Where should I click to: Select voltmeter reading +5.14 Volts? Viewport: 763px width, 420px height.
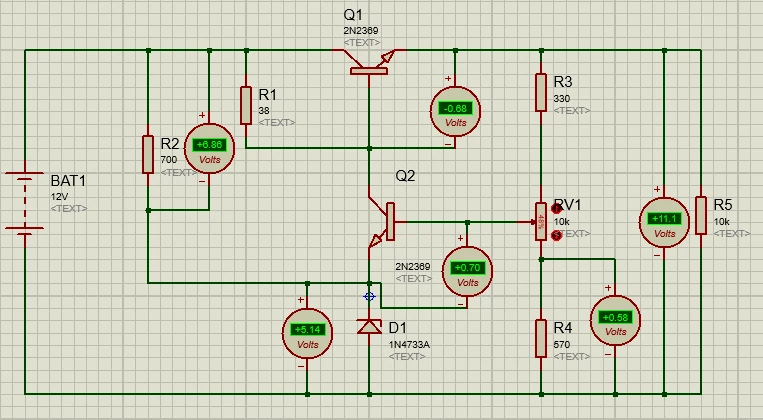308,333
